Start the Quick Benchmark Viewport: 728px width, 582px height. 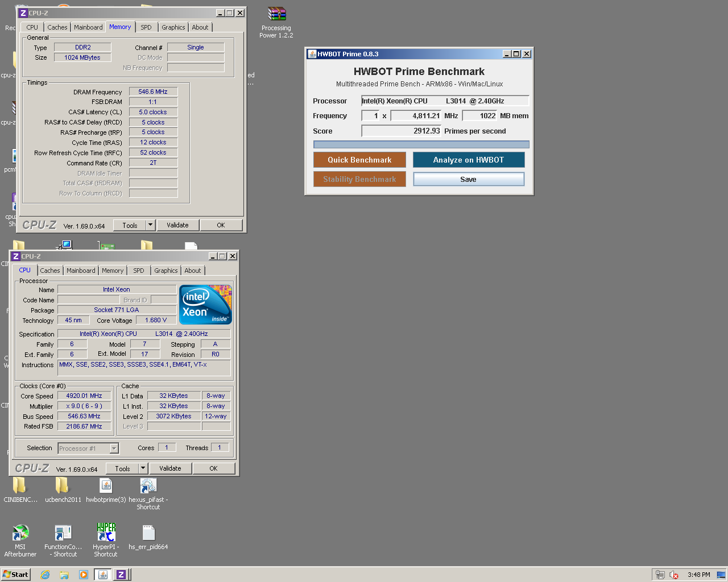359,160
